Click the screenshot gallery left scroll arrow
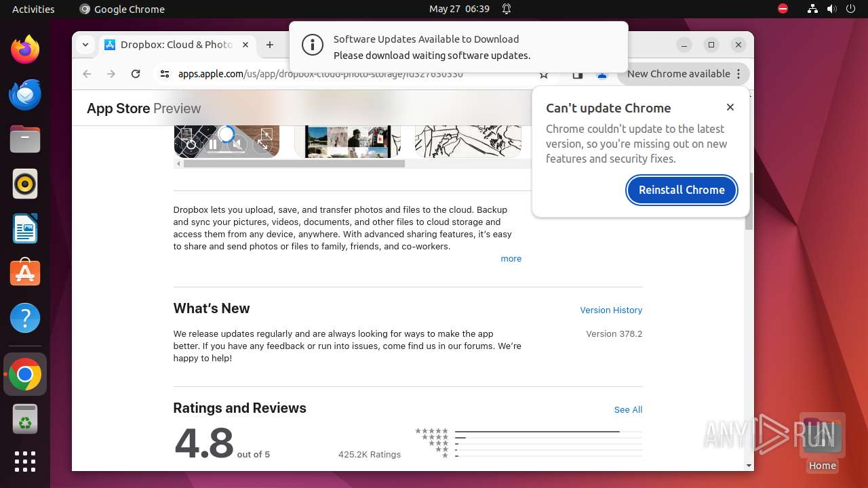Screen dimensions: 868x488 click(178, 163)
